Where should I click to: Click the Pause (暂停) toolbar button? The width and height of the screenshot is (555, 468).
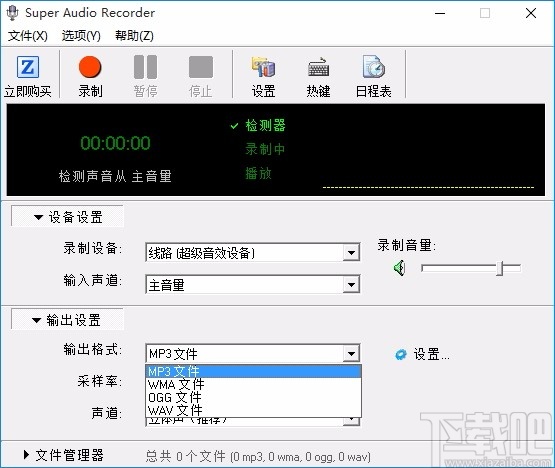tap(145, 76)
